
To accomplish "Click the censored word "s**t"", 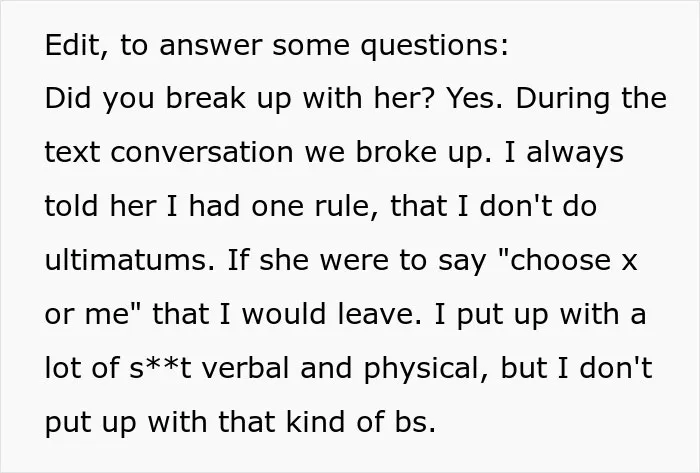I will pos(161,369).
